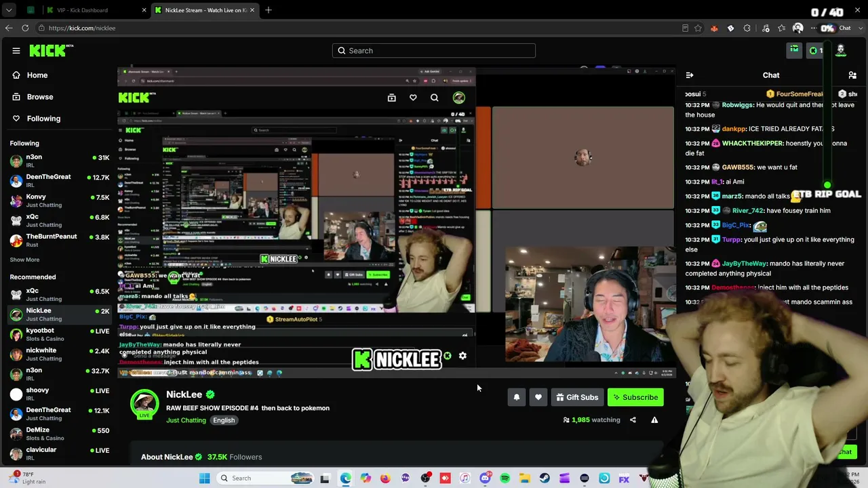Open chat users list icon
This screenshot has width=868, height=488.
tap(852, 75)
